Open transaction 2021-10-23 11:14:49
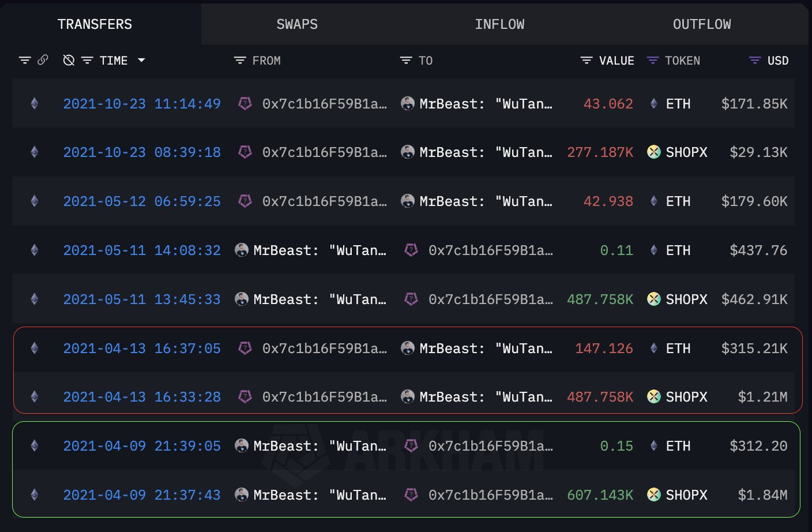Screen dimensions: 812x532 click(142, 104)
